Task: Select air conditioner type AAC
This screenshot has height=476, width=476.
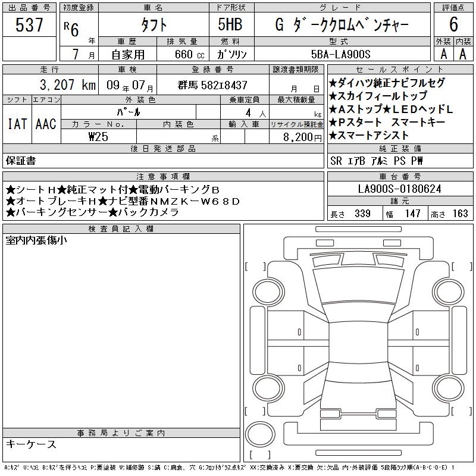Action: pos(46,124)
